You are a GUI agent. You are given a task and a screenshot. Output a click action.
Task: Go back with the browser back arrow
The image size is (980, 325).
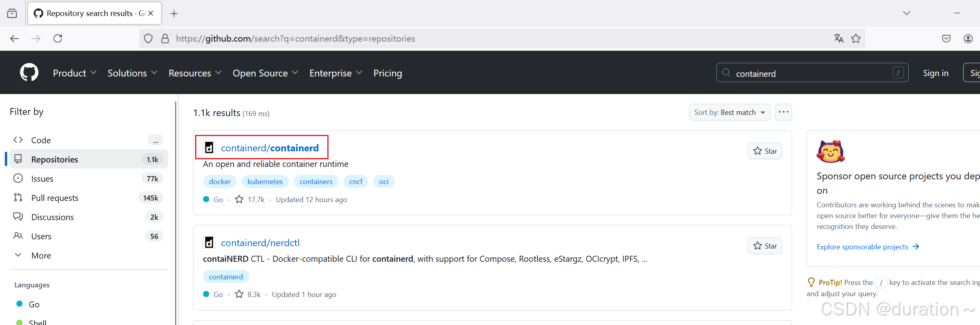14,38
